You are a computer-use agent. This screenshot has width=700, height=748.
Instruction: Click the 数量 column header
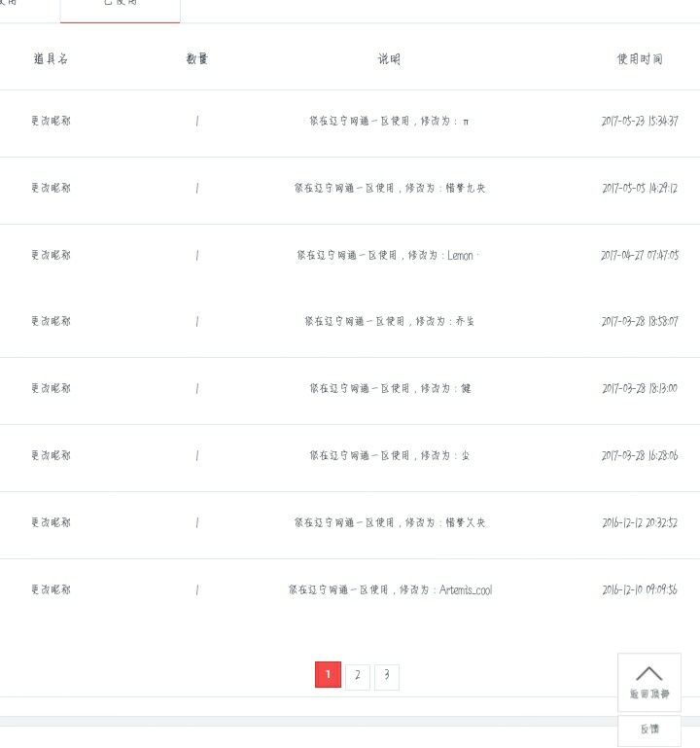tap(197, 58)
